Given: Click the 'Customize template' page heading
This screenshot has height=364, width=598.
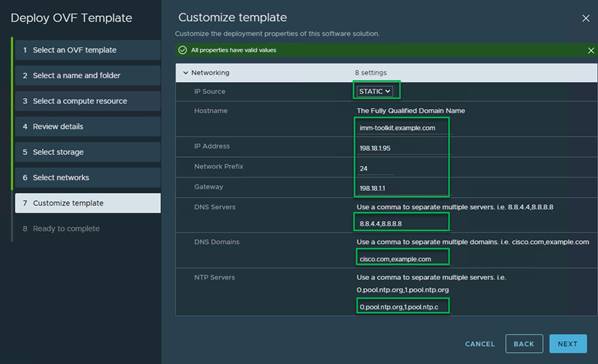Looking at the screenshot, I should [232, 18].
